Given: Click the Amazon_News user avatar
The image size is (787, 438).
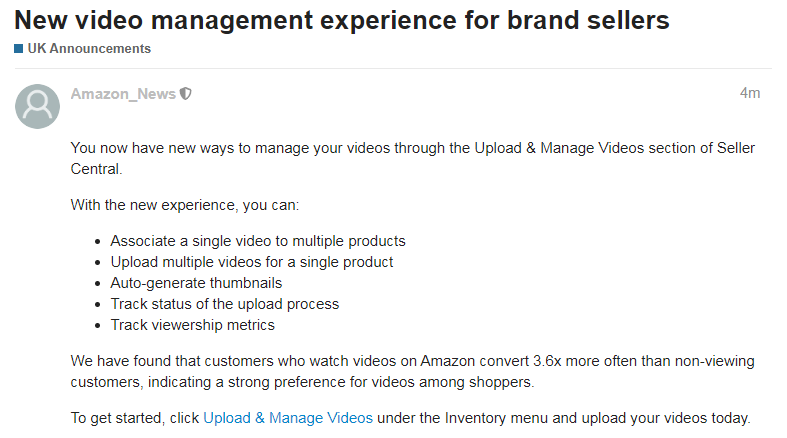Looking at the screenshot, I should (x=37, y=105).
